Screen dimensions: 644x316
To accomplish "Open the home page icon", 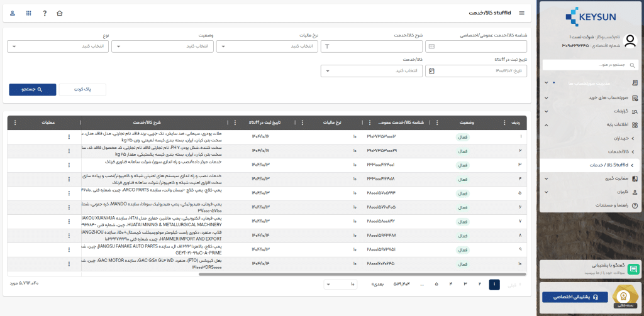I will (60, 13).
